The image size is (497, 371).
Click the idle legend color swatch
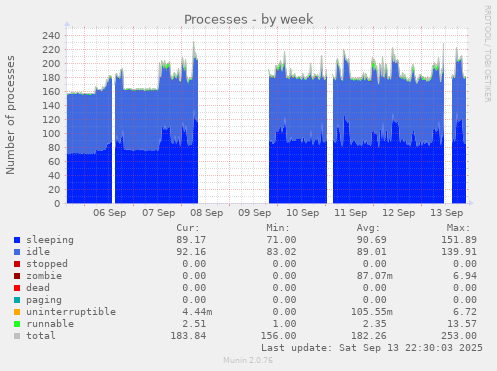17,252
